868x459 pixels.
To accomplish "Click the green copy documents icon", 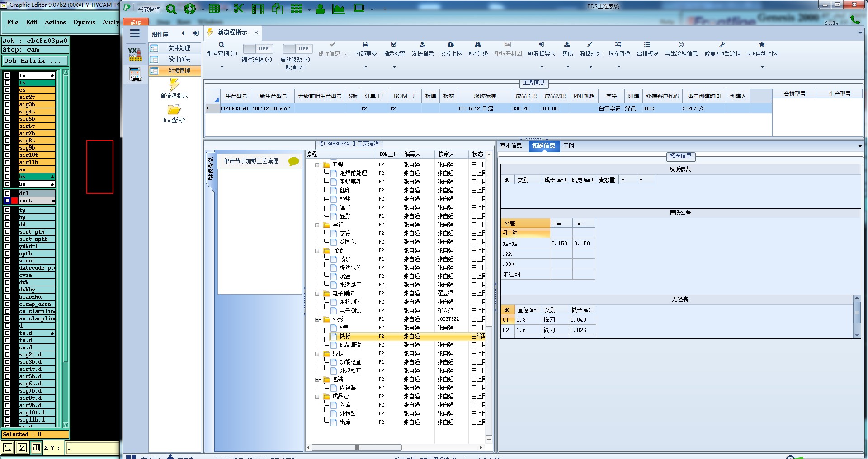I will 277,9.
